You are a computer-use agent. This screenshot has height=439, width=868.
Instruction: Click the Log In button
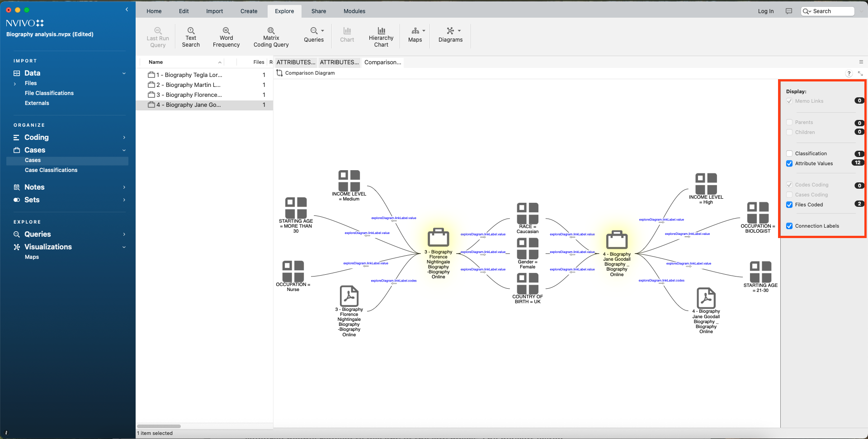pos(765,11)
